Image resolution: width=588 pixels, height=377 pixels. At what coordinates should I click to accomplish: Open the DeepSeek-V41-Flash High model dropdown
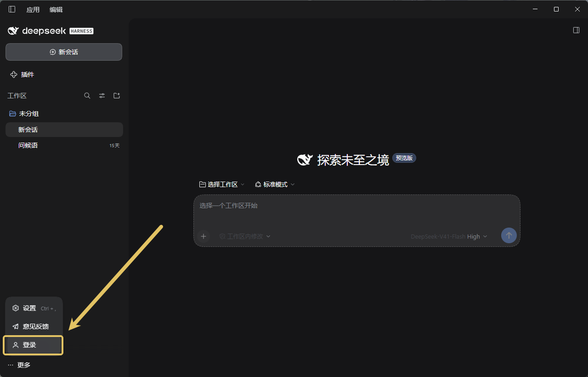[x=449, y=236]
